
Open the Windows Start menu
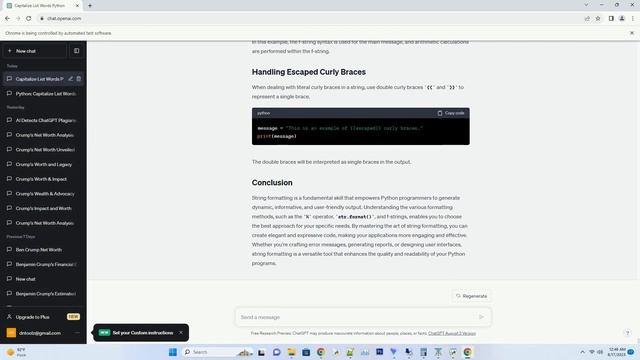click(173, 352)
